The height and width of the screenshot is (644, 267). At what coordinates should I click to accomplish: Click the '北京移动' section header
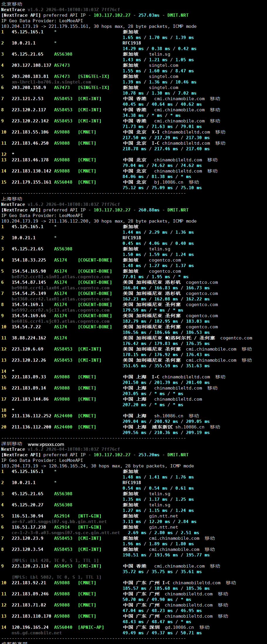[x=12, y=4]
